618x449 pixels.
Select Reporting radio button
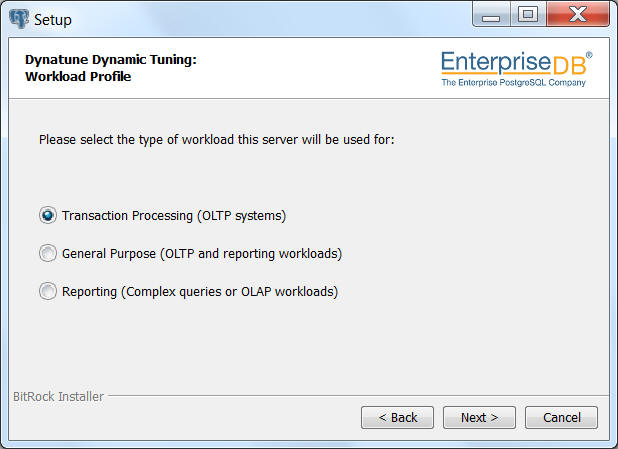(x=48, y=291)
